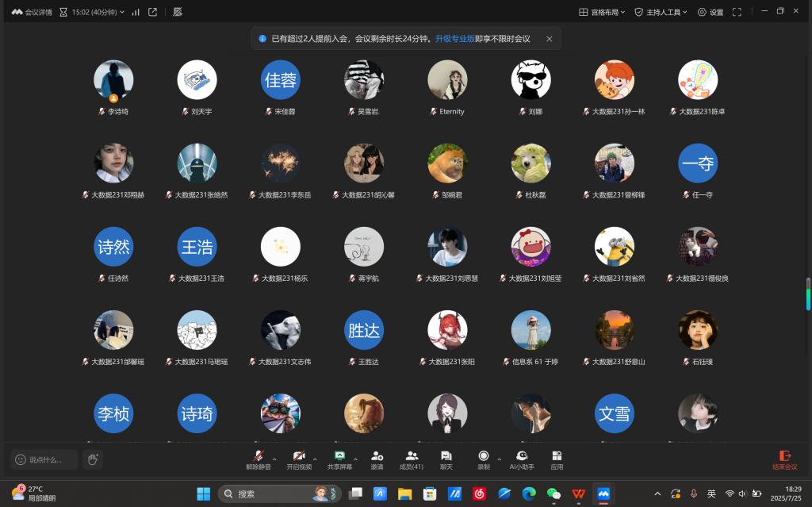The height and width of the screenshot is (507, 812).
Task: Click the vertical scrollbar on the right
Action: (x=808, y=294)
